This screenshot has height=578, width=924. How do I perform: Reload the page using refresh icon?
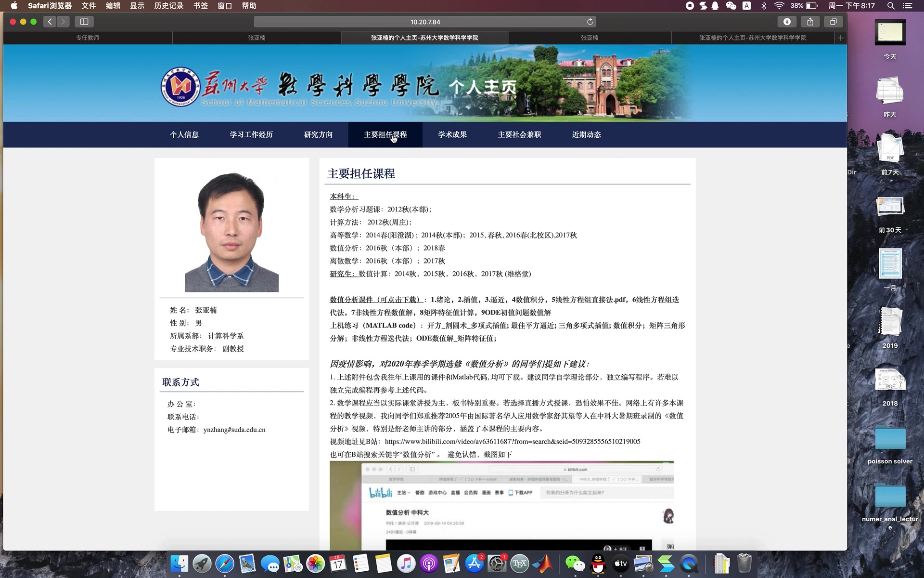point(590,22)
